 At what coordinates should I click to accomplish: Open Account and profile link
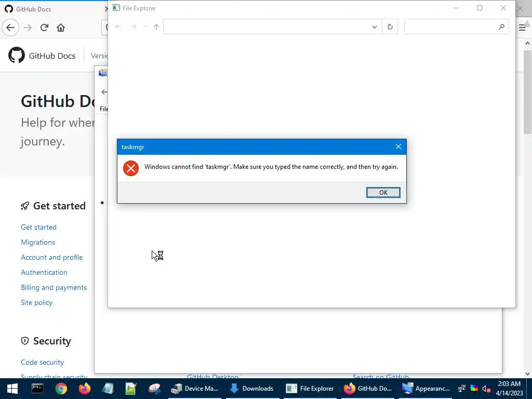[x=51, y=257]
